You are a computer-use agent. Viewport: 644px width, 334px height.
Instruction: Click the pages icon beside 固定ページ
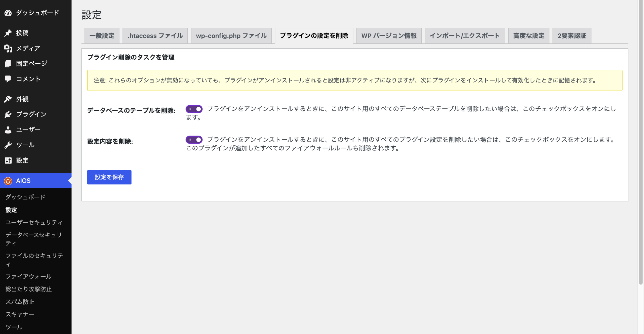click(x=8, y=64)
